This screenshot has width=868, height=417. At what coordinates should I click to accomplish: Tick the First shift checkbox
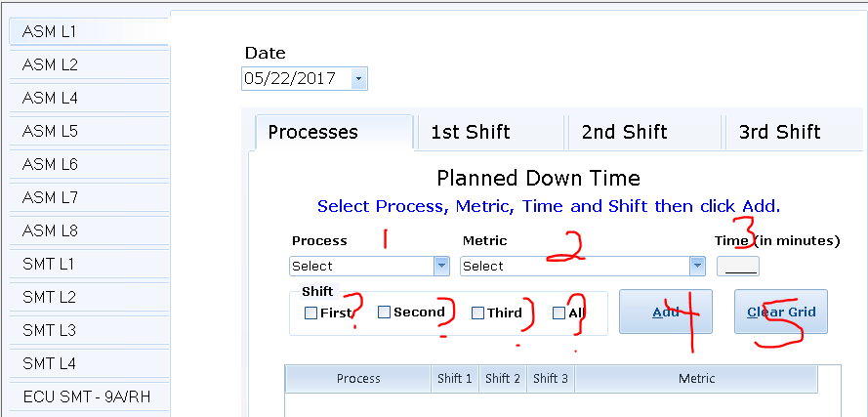pyautogui.click(x=310, y=313)
